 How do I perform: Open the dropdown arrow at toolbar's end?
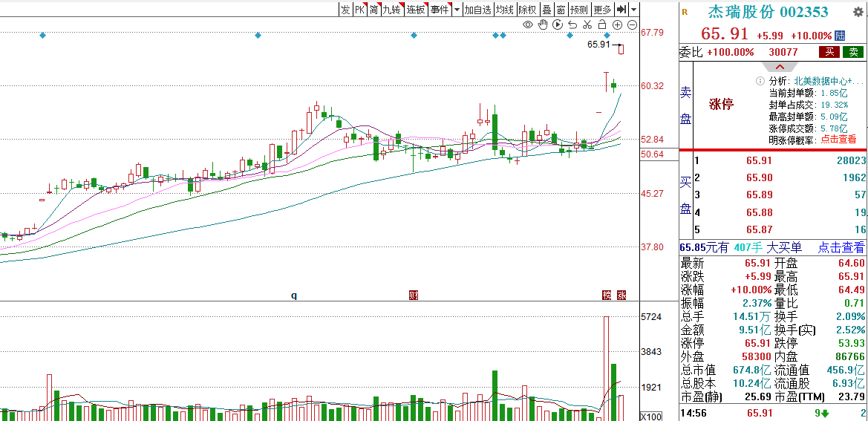[x=634, y=10]
